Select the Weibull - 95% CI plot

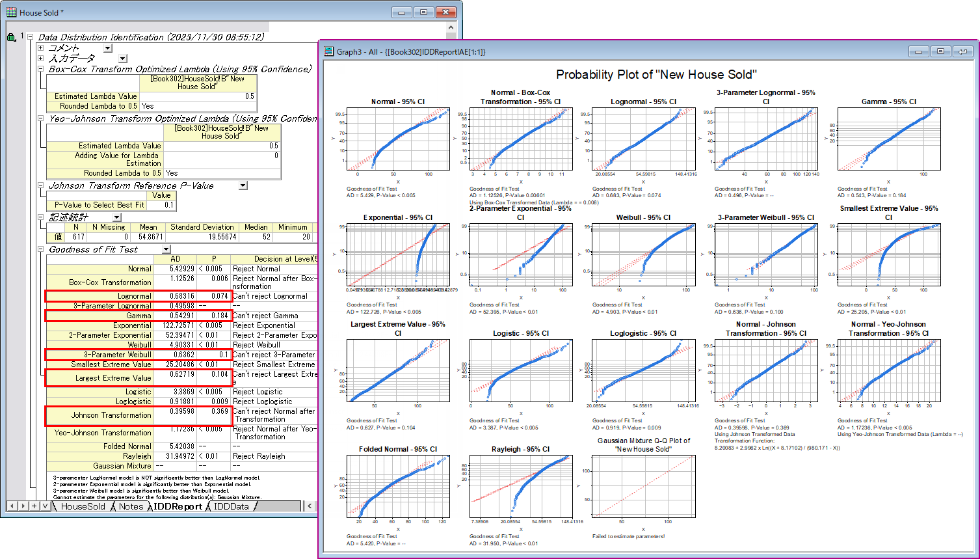point(644,255)
